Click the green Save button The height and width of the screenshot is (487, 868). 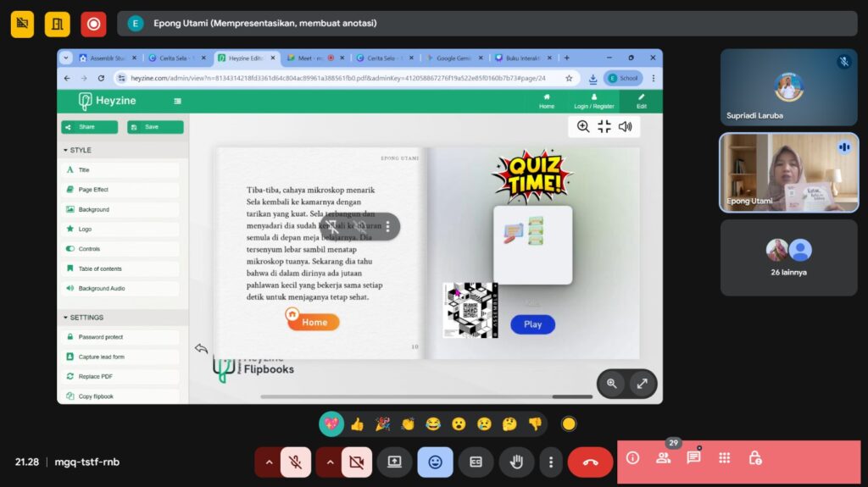[155, 127]
